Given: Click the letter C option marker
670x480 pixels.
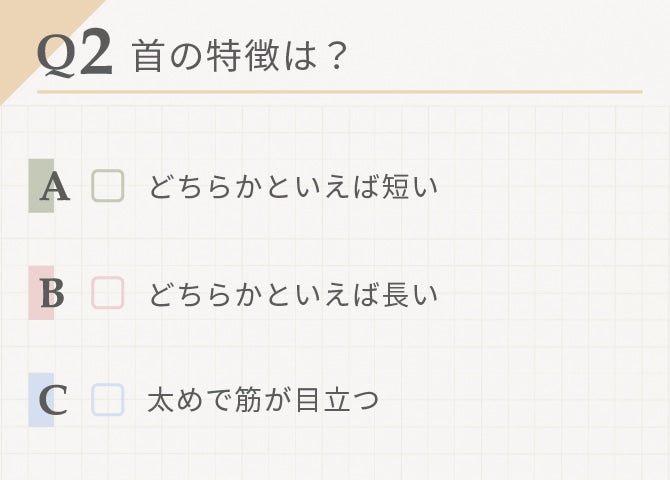Looking at the screenshot, I should [x=52, y=401].
